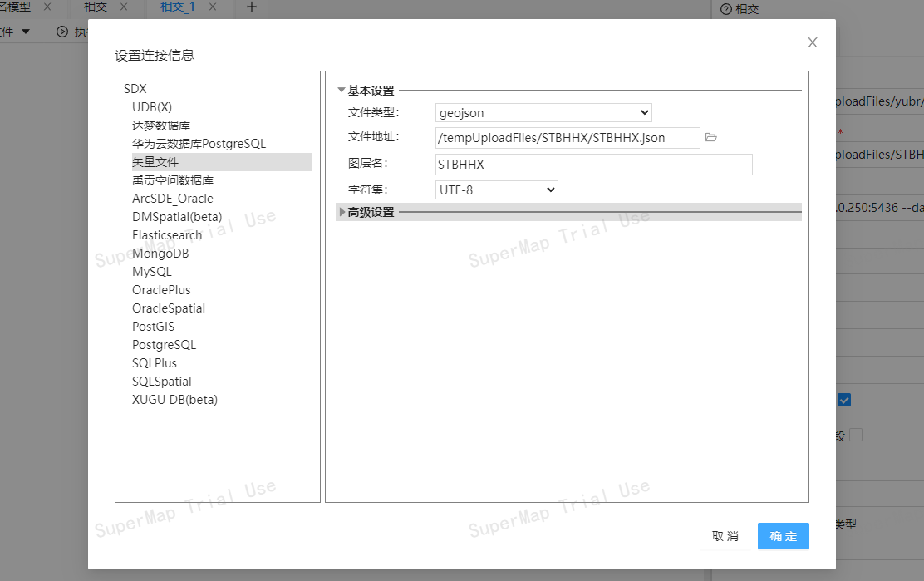
Task: Switch to the 相交_1 tab
Action: pyautogui.click(x=176, y=7)
